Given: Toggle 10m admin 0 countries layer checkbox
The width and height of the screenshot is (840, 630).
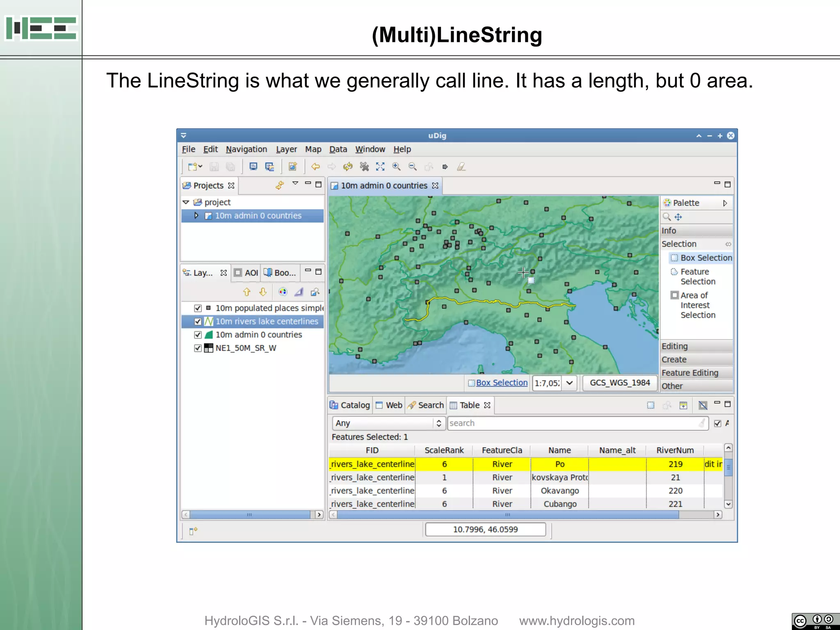Looking at the screenshot, I should (x=198, y=335).
